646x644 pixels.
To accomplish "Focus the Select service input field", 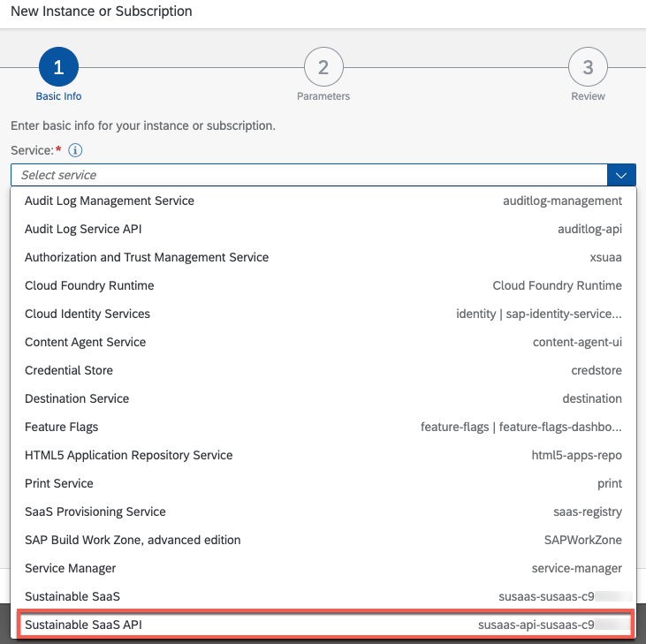I will tap(309, 175).
